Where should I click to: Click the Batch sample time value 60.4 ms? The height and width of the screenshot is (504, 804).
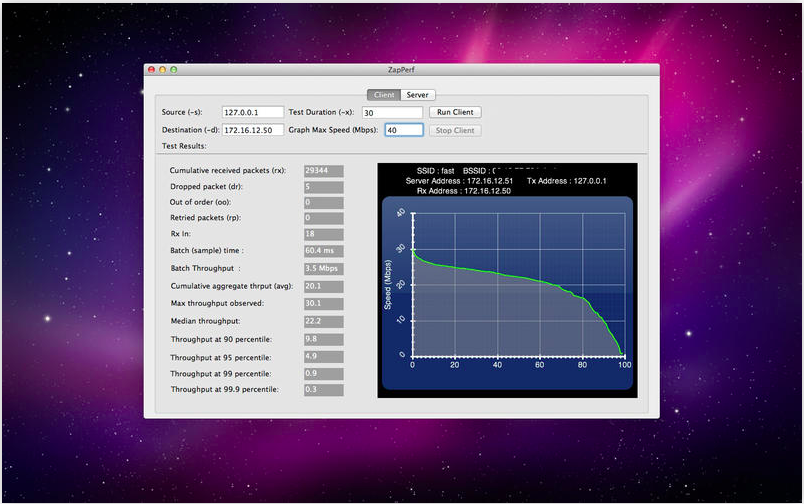[x=324, y=251]
